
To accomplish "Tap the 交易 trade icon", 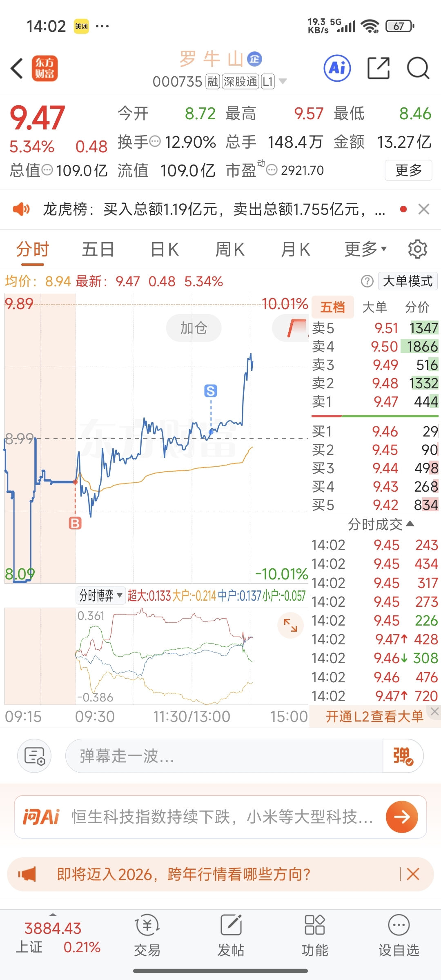I will point(147,935).
